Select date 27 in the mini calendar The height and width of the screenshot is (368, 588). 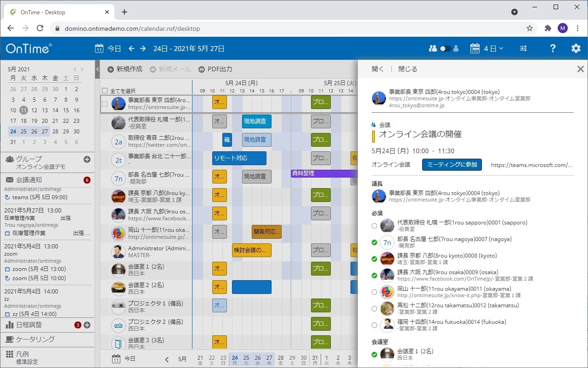(x=44, y=131)
